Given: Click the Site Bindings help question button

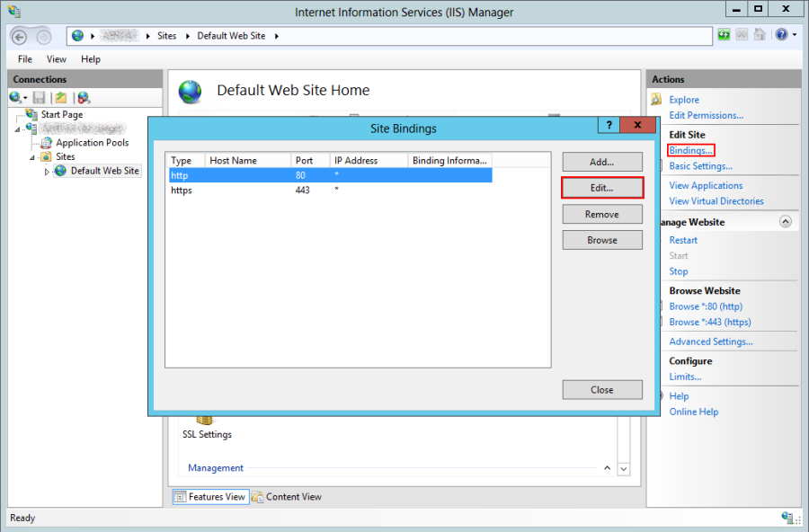Looking at the screenshot, I should (609, 125).
